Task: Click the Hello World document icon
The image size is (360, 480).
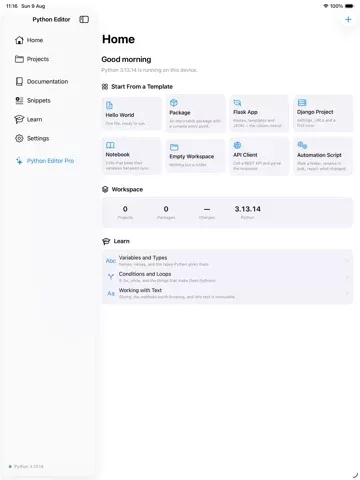Action: click(x=109, y=105)
